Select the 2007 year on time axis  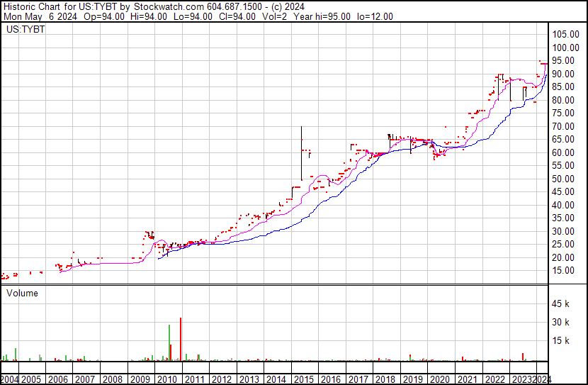click(85, 379)
